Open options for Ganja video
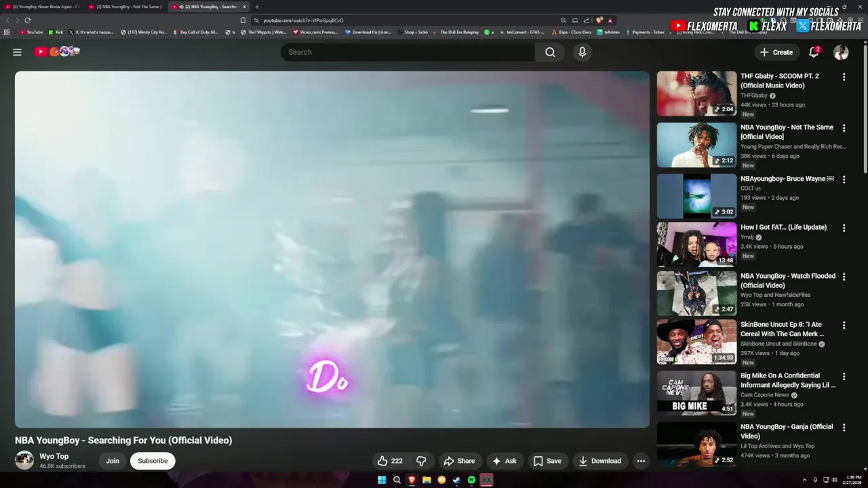This screenshot has width=868, height=488. point(844,428)
